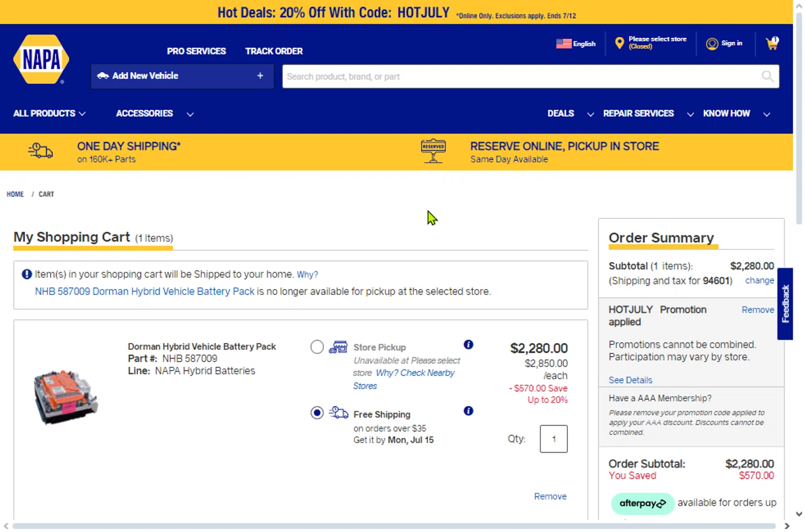Click Please select store text
Screen dimensions: 805x532
click(657, 39)
